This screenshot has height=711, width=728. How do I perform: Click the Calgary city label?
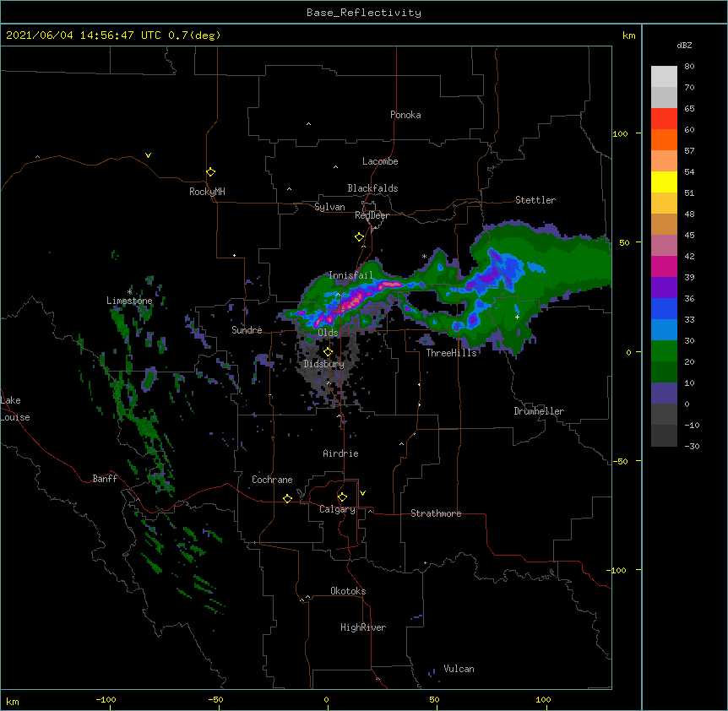[337, 509]
